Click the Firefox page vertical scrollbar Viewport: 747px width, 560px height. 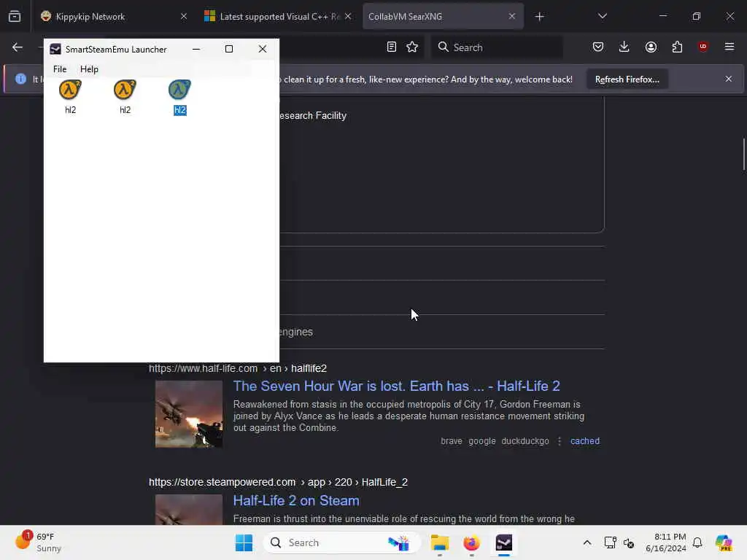point(743,154)
